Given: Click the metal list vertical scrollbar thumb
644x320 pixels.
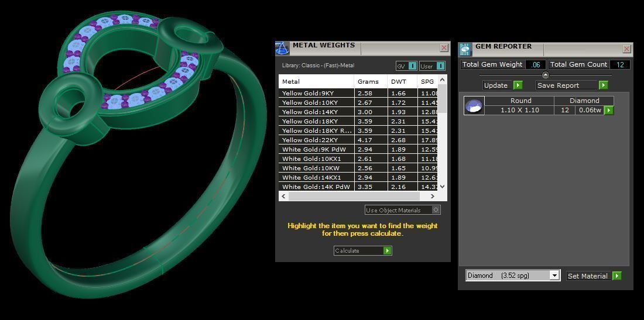Looking at the screenshot, I should 442,98.
